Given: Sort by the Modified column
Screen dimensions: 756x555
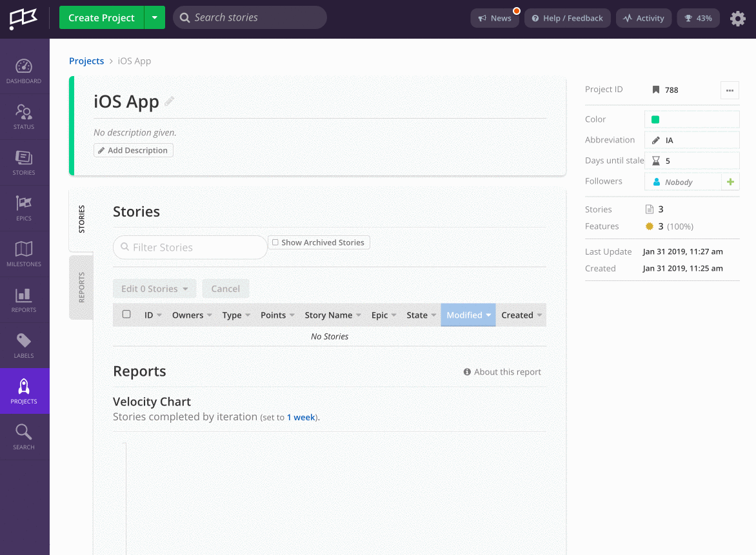Looking at the screenshot, I should pyautogui.click(x=468, y=315).
